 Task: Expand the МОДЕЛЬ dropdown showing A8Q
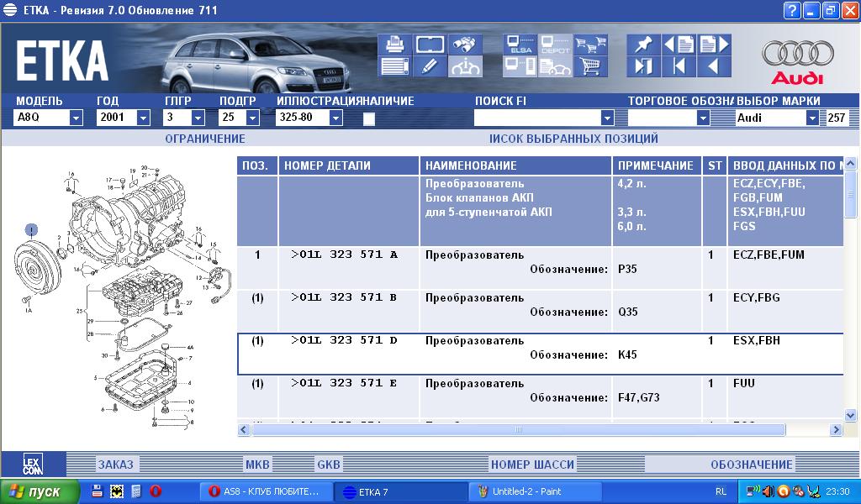coord(76,118)
